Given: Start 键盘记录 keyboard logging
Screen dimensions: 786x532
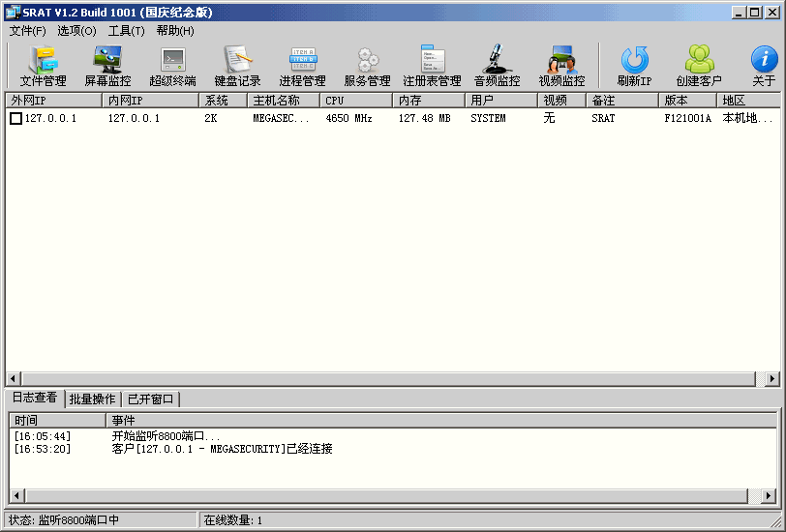Looking at the screenshot, I should (237, 66).
